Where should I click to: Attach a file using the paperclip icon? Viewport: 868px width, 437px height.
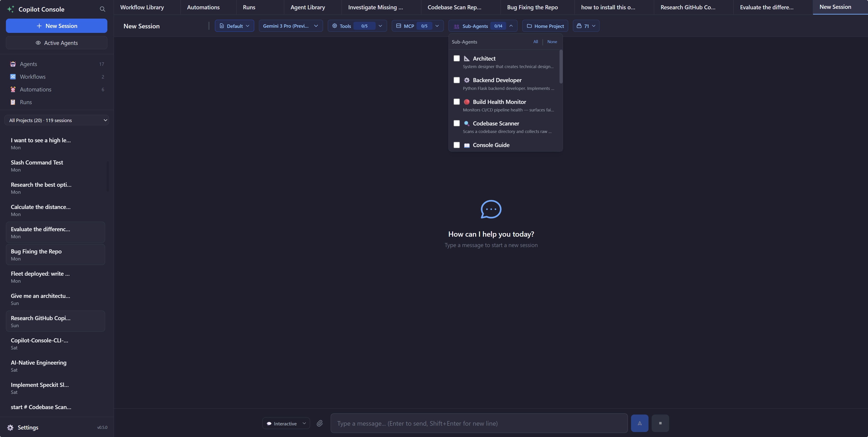[x=320, y=423]
